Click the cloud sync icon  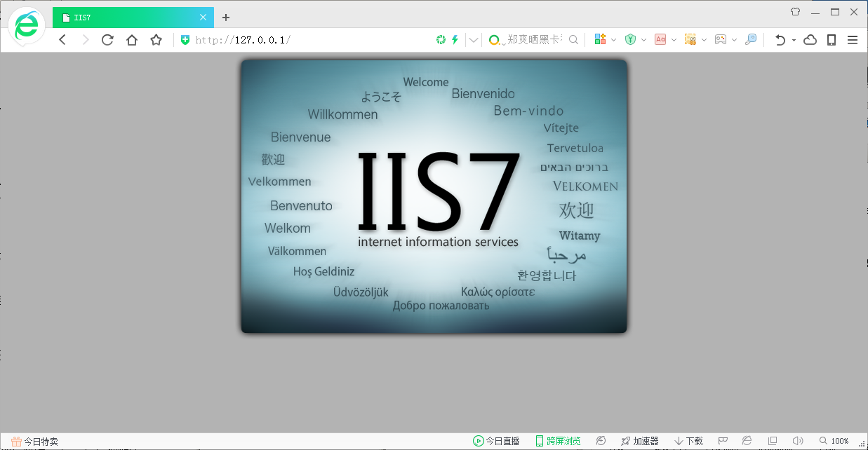[x=810, y=40]
